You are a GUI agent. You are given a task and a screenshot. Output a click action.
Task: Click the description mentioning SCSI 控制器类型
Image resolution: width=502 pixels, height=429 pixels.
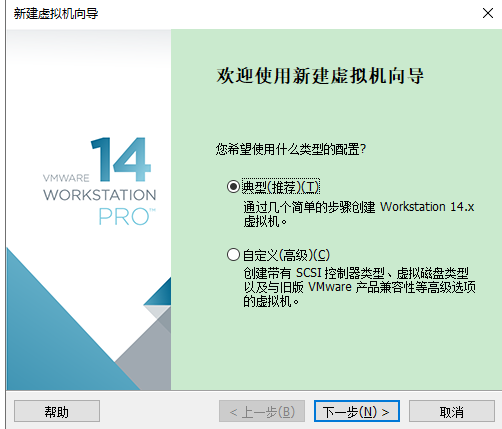click(x=359, y=287)
